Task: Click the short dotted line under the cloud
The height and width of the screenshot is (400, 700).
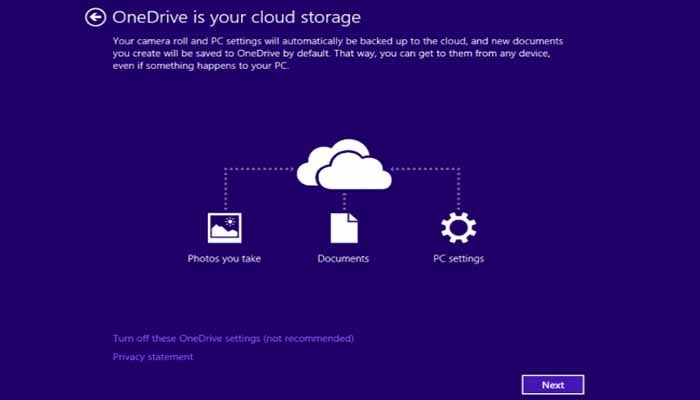Action: [x=344, y=201]
